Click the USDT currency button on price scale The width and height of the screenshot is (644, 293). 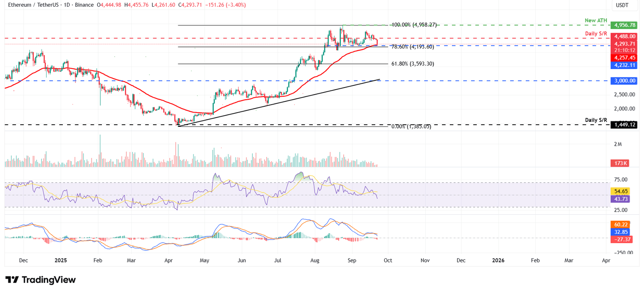point(623,5)
